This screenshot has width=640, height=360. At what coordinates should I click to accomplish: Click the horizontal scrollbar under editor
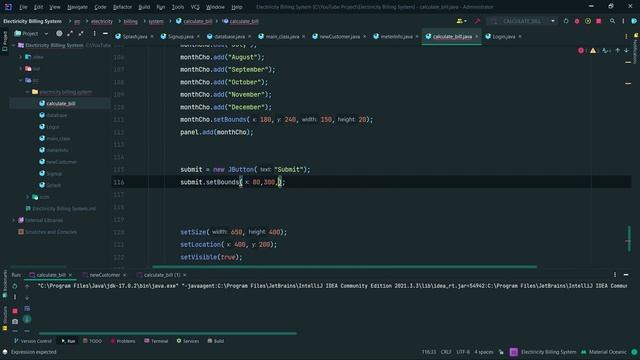pyautogui.click(x=344, y=267)
